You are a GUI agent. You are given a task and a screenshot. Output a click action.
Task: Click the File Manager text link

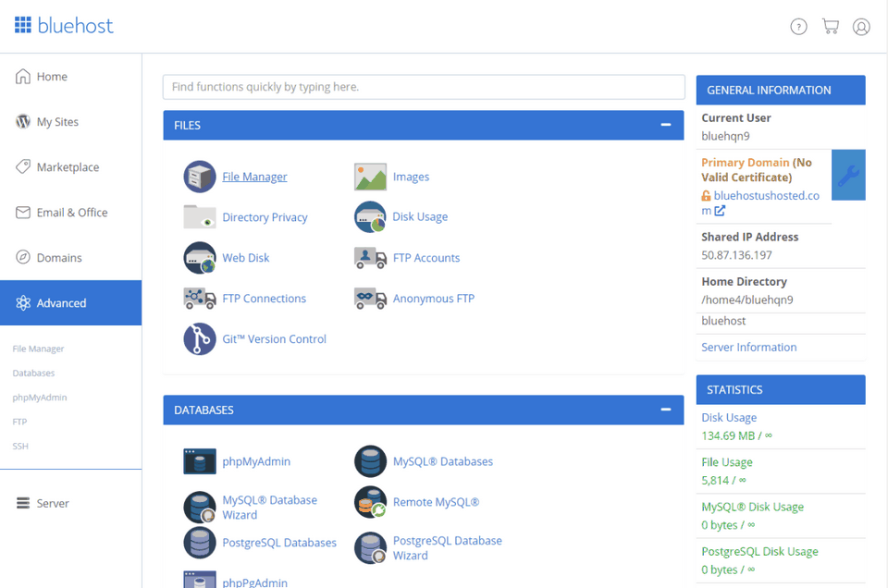pyautogui.click(x=255, y=177)
